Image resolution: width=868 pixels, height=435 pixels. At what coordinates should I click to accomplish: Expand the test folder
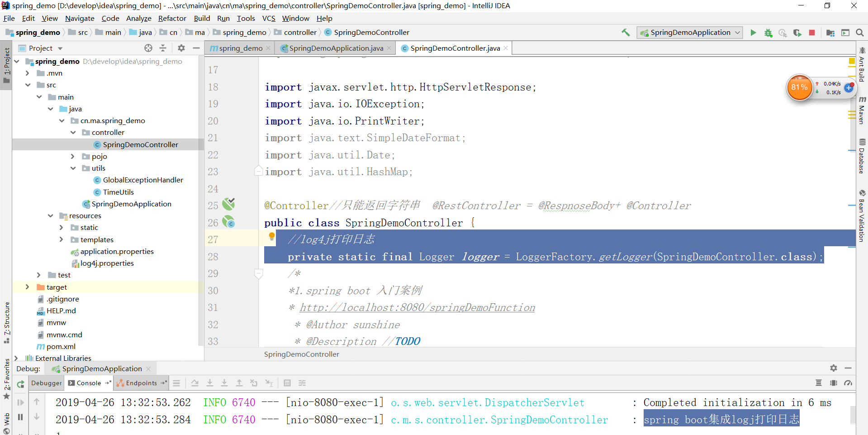tap(38, 275)
